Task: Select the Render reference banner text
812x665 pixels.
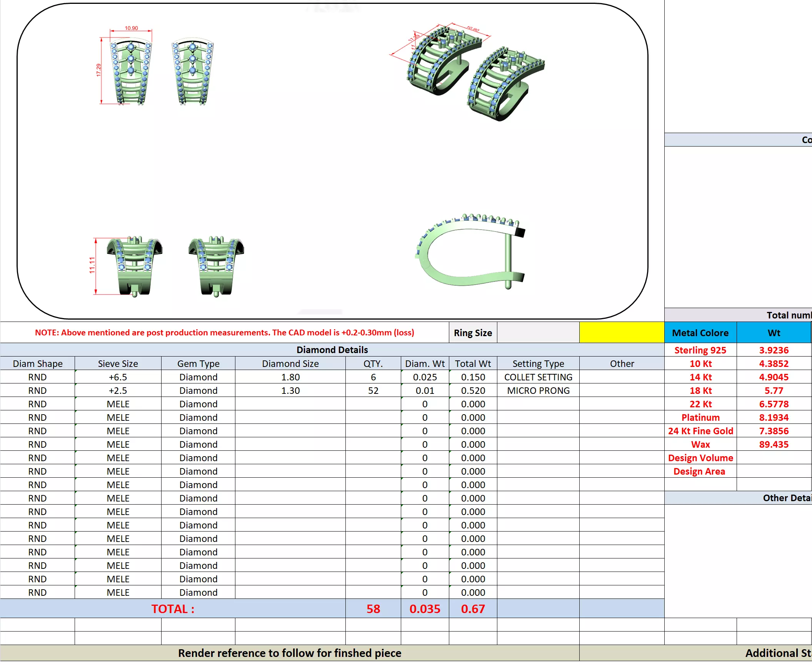Action: pos(289,653)
